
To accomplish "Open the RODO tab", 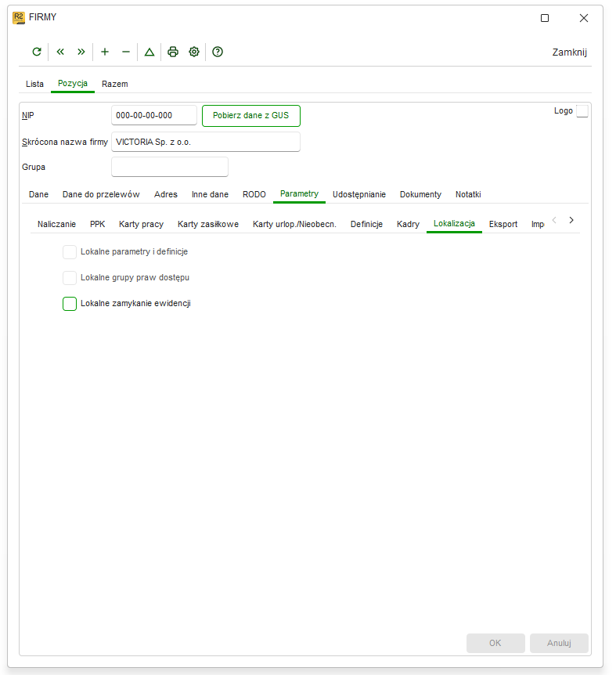I will coord(254,194).
